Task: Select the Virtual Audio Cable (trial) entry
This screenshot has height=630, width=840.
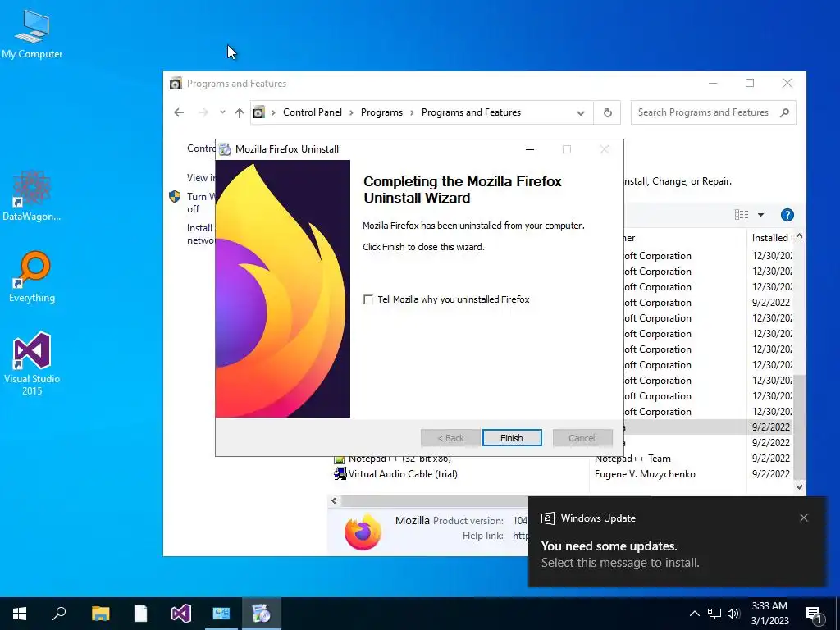Action: pos(403,474)
